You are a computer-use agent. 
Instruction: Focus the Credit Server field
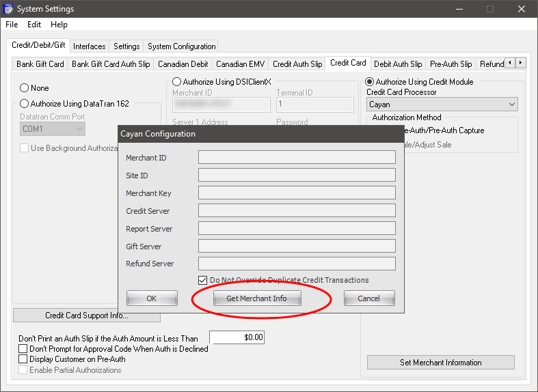(x=297, y=210)
